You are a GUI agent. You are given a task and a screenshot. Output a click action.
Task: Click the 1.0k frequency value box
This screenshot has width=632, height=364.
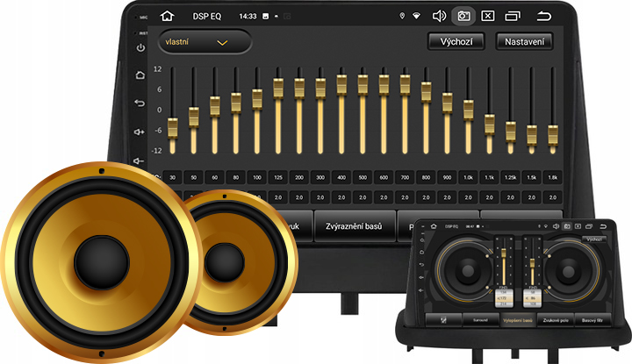[468, 178]
